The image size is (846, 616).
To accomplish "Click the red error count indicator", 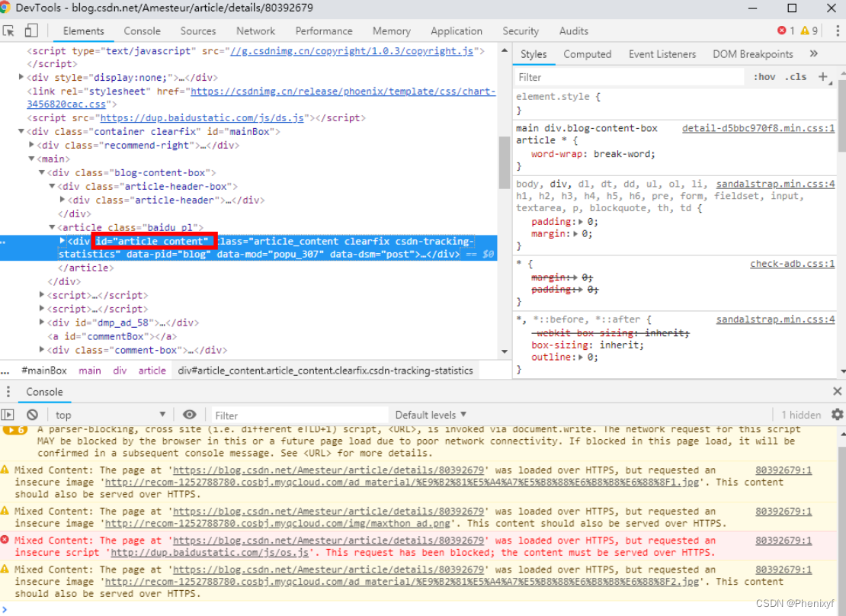I will click(786, 30).
